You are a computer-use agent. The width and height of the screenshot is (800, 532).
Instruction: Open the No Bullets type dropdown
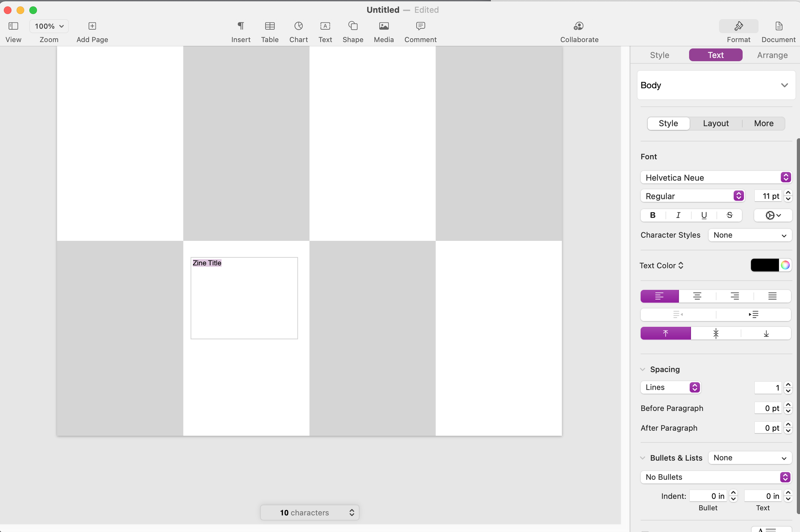click(x=716, y=477)
